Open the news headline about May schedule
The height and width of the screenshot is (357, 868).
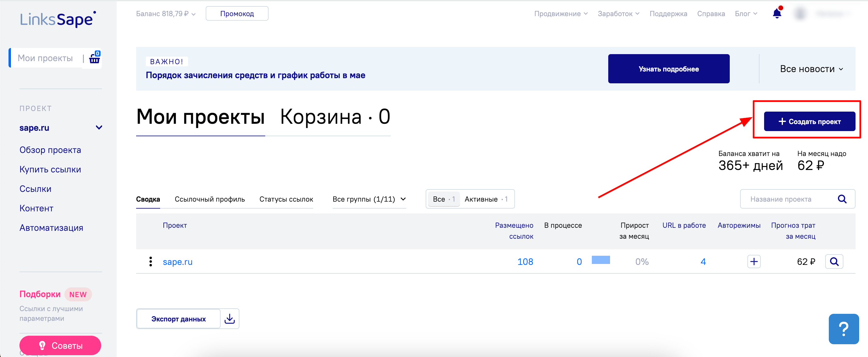click(256, 75)
